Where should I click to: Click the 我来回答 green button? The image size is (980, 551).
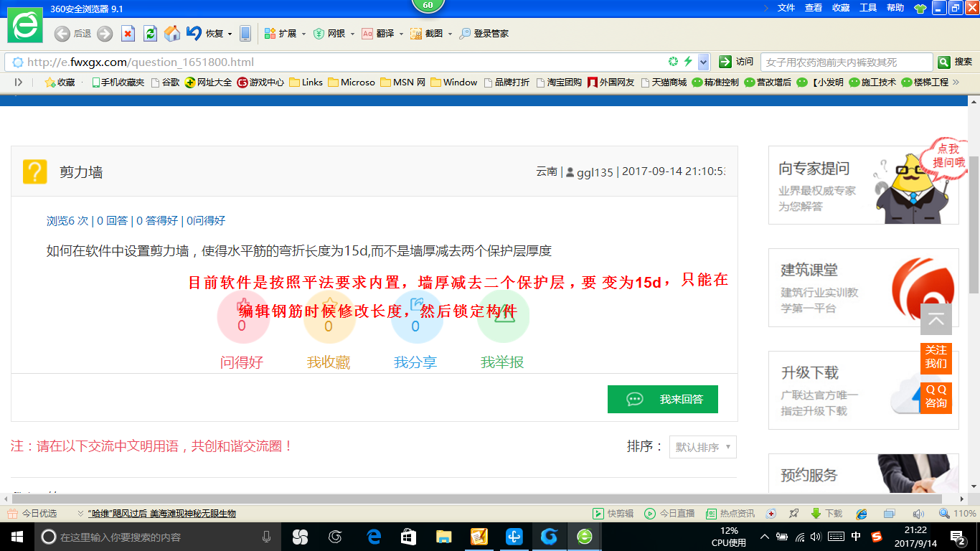coord(663,399)
